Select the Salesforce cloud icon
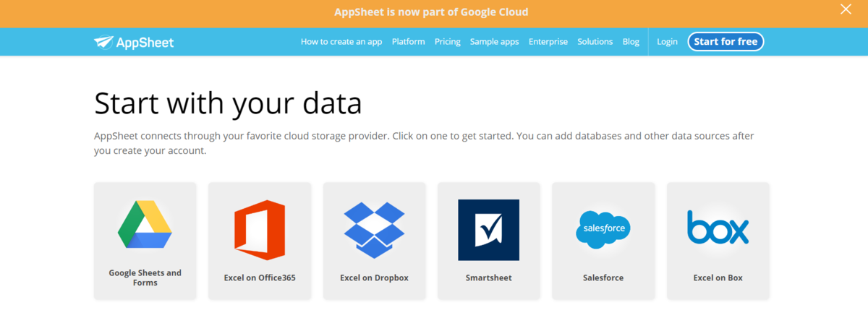The image size is (868, 331). pyautogui.click(x=603, y=229)
